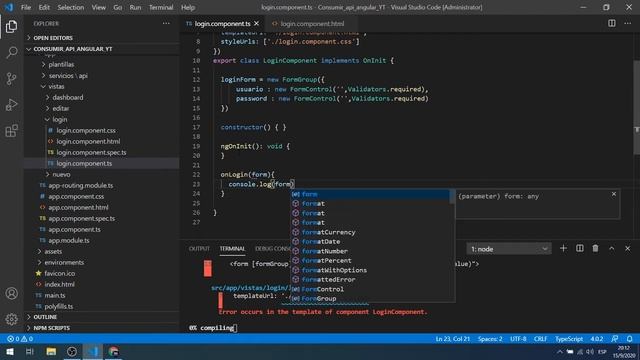
Task: Change encoding via UTF-8 status item
Action: click(518, 339)
